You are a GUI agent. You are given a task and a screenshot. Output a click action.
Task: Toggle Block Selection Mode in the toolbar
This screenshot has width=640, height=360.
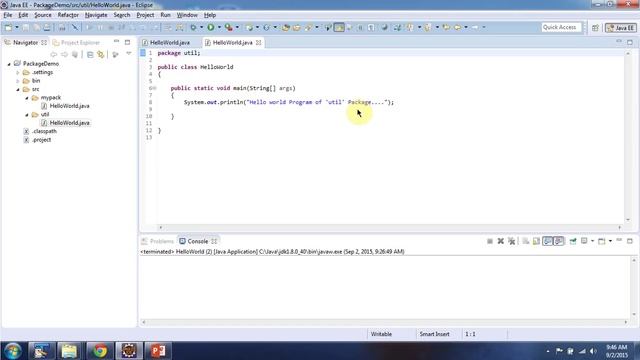(x=360, y=27)
